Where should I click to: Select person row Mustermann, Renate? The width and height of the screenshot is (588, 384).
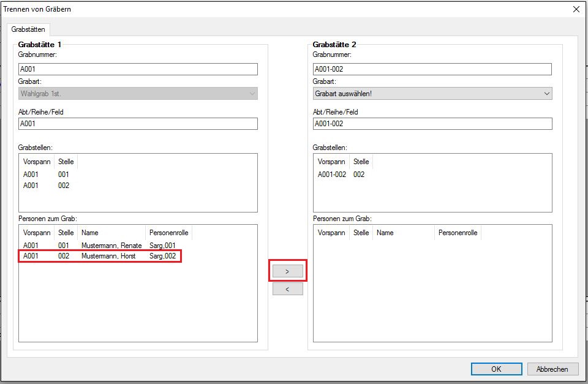point(110,246)
